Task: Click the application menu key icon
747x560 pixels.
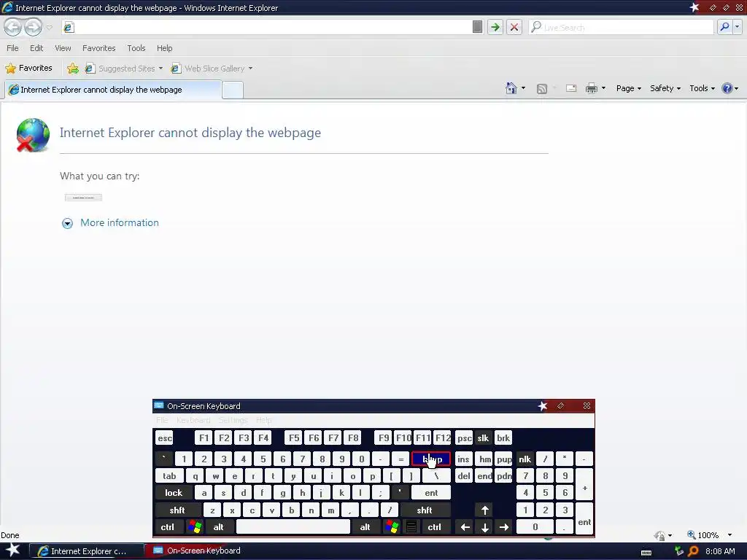Action: point(411,527)
